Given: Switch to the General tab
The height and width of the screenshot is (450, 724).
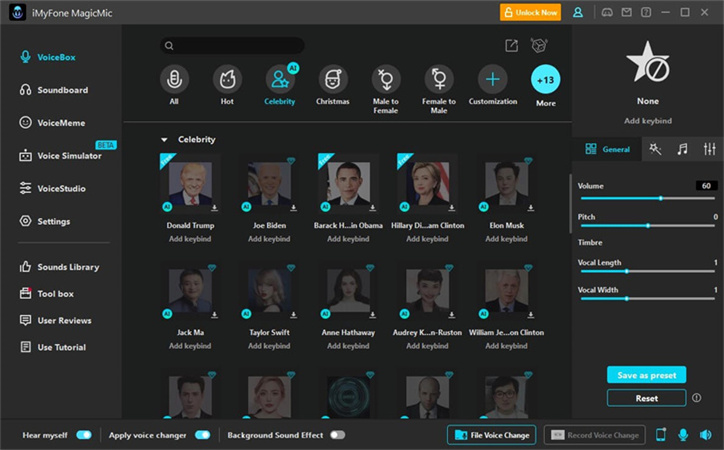Looking at the screenshot, I should click(607, 149).
